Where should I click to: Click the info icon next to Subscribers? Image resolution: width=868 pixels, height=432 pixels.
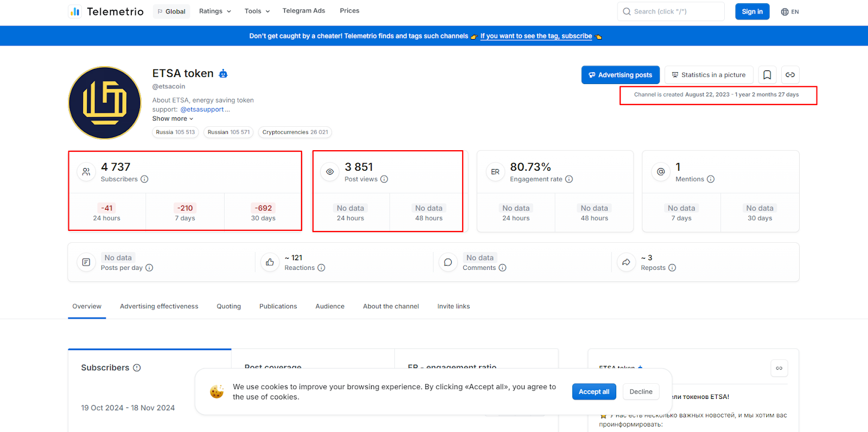(x=144, y=179)
